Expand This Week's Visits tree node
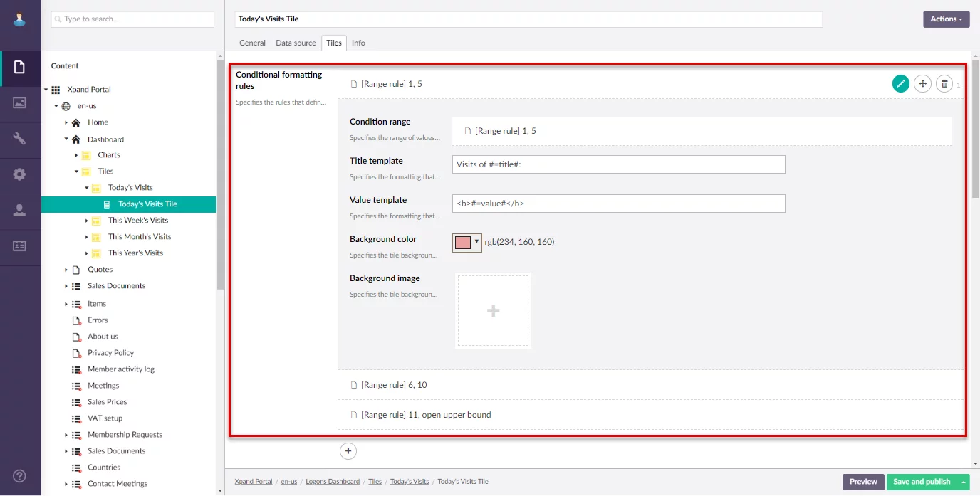The height and width of the screenshot is (496, 980). click(87, 221)
